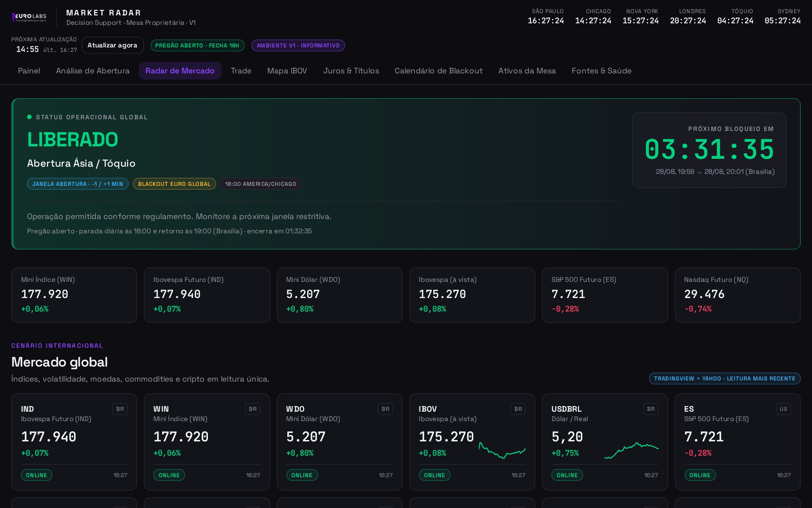Select the Mini Dólar (WDO) summary card
812x508 pixels.
[x=339, y=295]
